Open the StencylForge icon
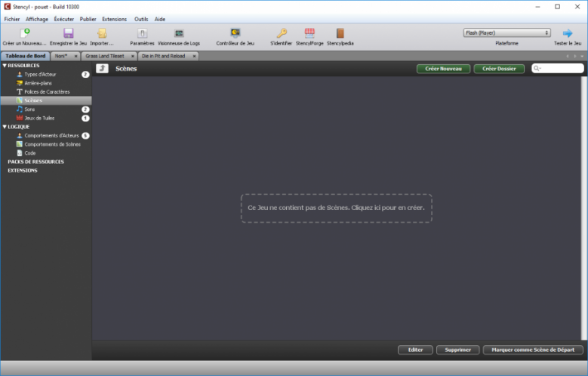588x376 pixels. 309,33
